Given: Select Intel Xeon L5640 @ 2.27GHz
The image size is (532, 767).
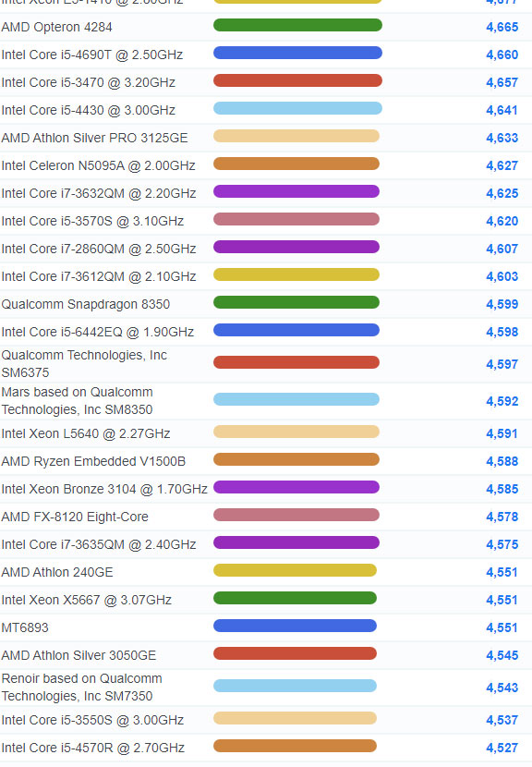Looking at the screenshot, I should pos(86,434).
